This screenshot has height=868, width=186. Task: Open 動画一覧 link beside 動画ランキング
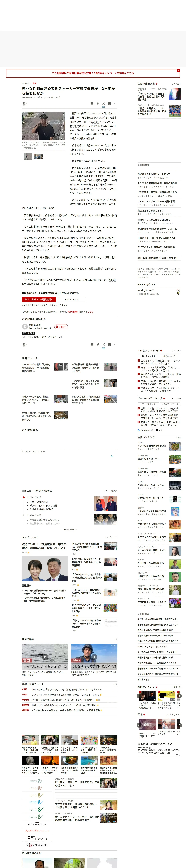[177, 687]
